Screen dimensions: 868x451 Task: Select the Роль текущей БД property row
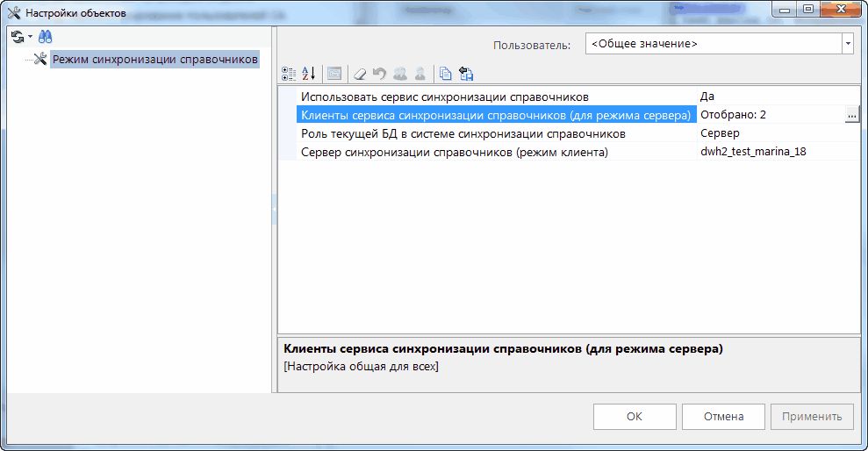463,133
